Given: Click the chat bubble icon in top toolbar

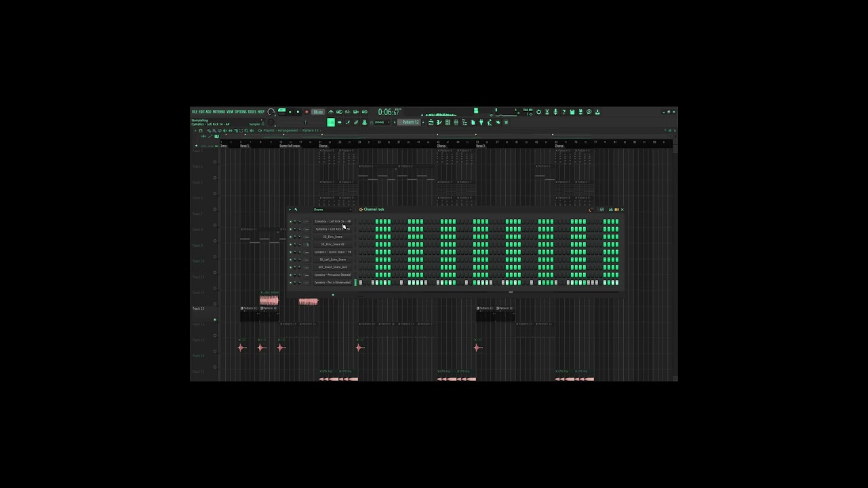Looking at the screenshot, I should click(x=589, y=112).
